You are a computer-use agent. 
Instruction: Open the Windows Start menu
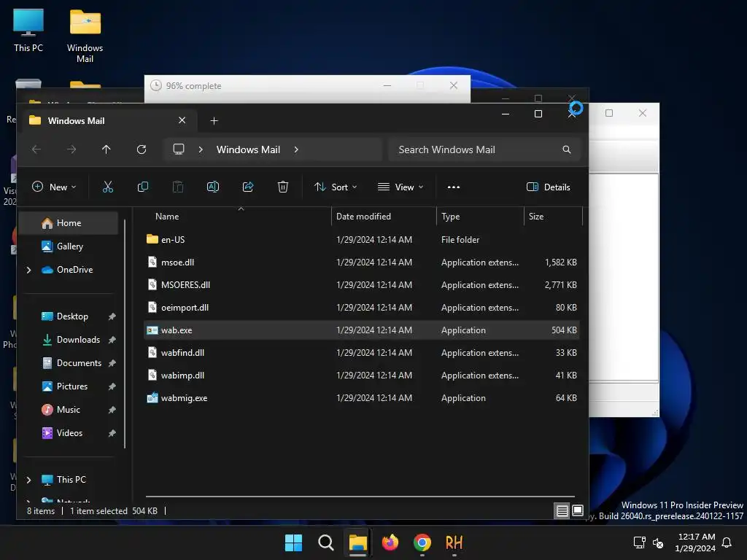(293, 542)
